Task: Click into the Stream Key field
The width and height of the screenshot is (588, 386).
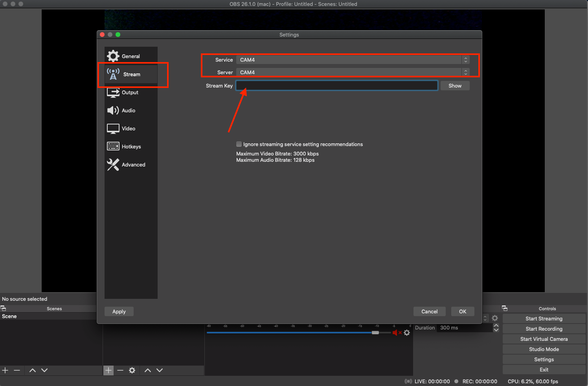Action: click(336, 86)
